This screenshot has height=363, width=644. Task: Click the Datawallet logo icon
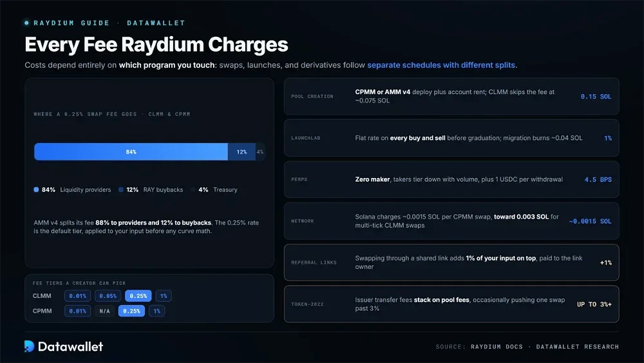29,346
